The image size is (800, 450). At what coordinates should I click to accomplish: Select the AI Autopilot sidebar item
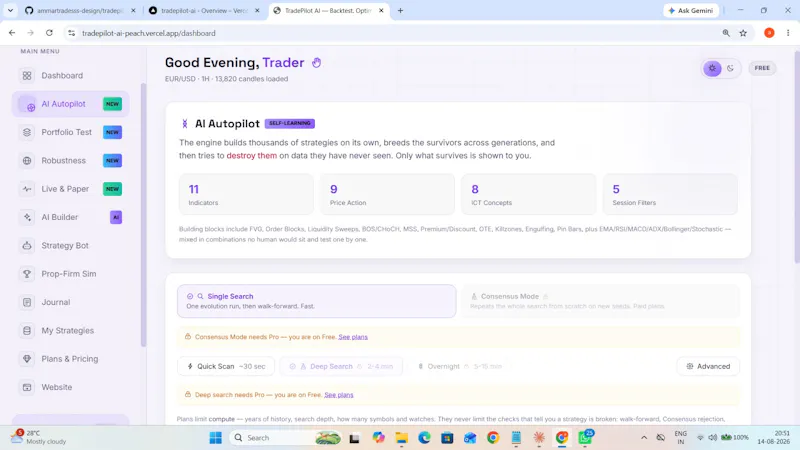pos(70,104)
